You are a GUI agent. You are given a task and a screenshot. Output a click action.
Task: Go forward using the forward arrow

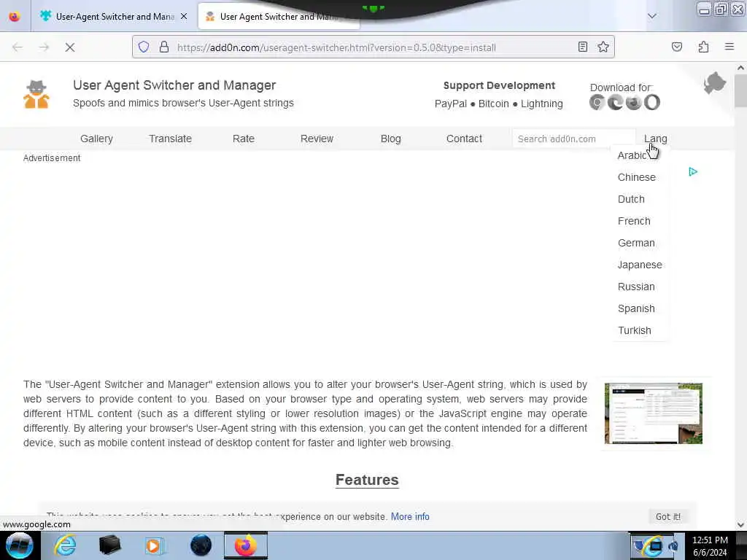44,47
